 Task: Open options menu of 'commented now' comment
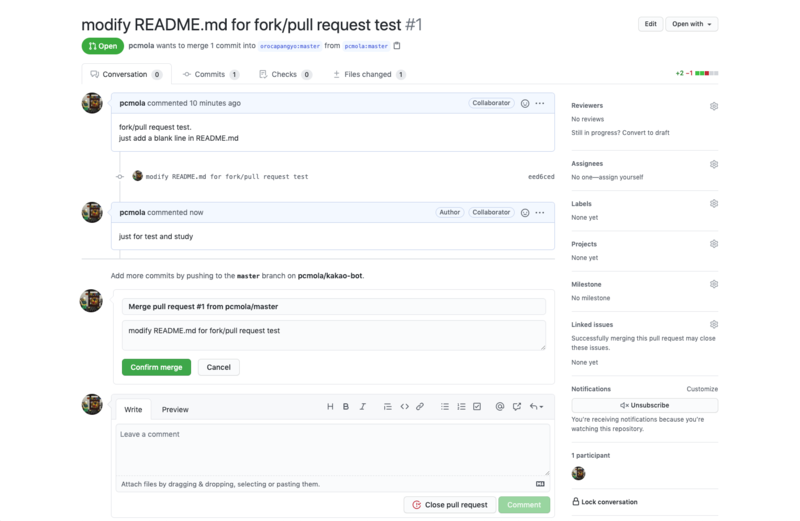tap(540, 213)
